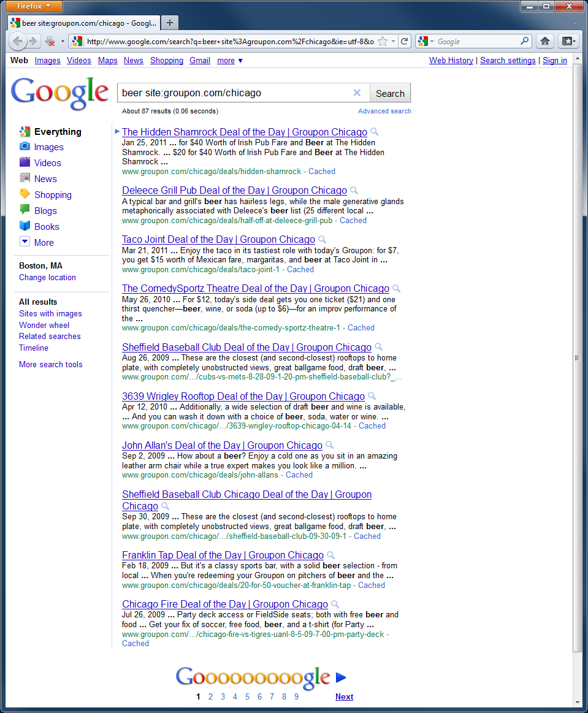Click the blue next-page arrow icon
This screenshot has height=713, width=588.
341,677
